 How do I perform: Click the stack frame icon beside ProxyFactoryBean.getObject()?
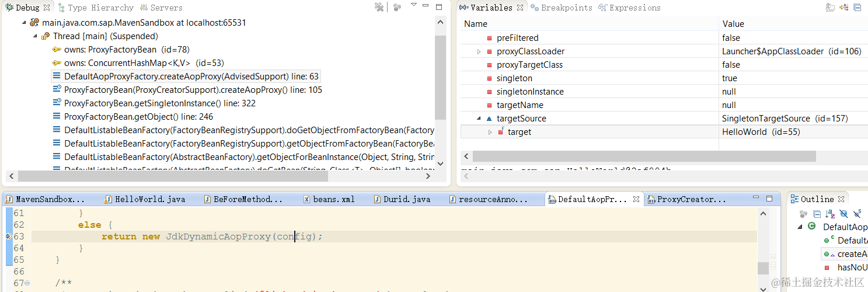pyautogui.click(x=57, y=117)
